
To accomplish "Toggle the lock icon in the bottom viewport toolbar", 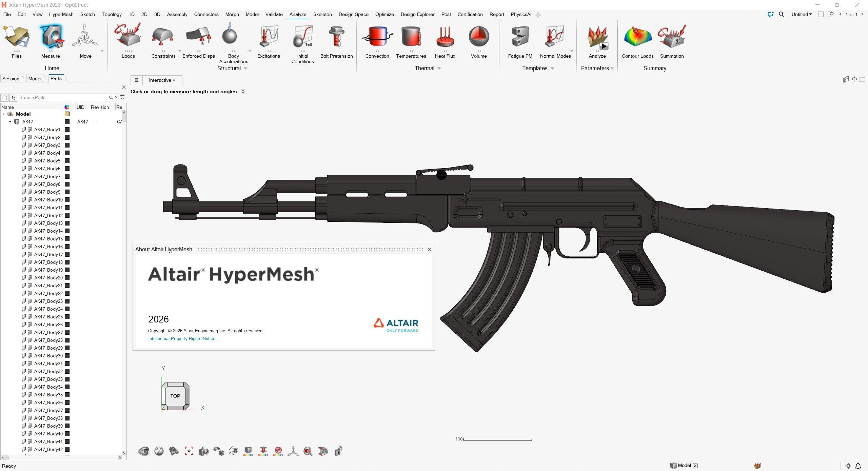I will 338,451.
